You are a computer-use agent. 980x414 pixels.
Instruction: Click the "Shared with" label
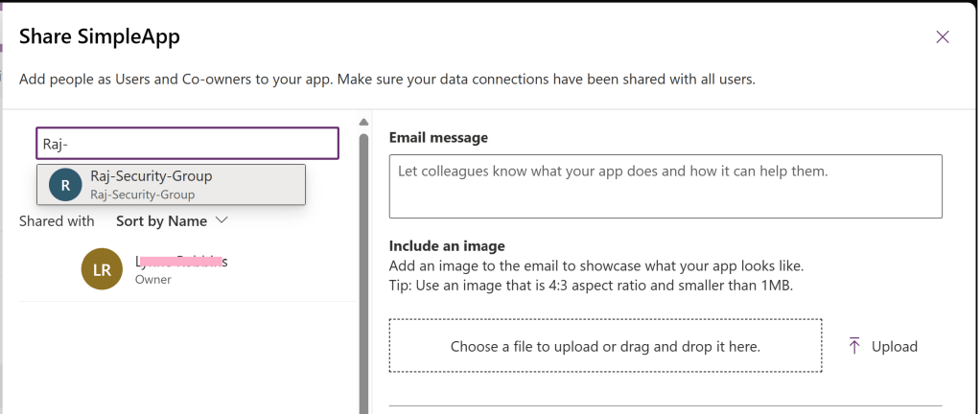pos(57,221)
